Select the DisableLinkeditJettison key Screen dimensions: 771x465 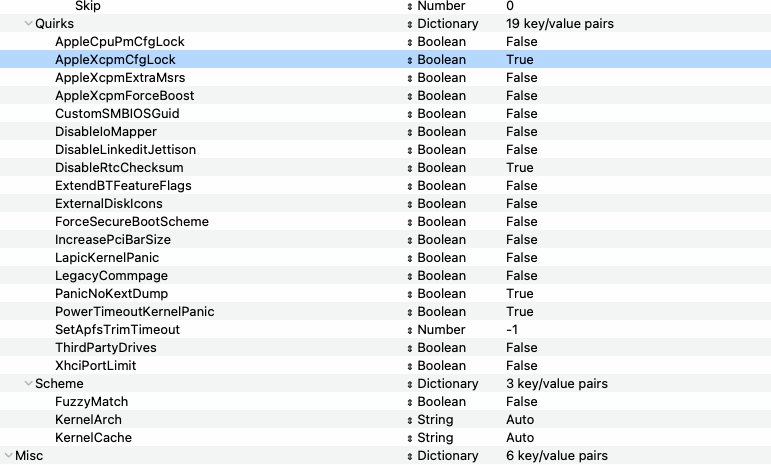click(125, 149)
